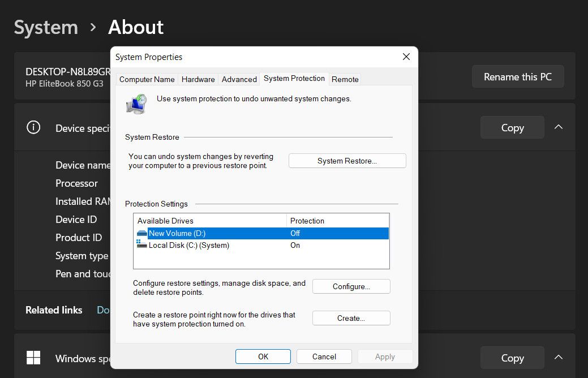Copy the Device specifications
Viewport: 588px width, 378px height.
point(512,128)
